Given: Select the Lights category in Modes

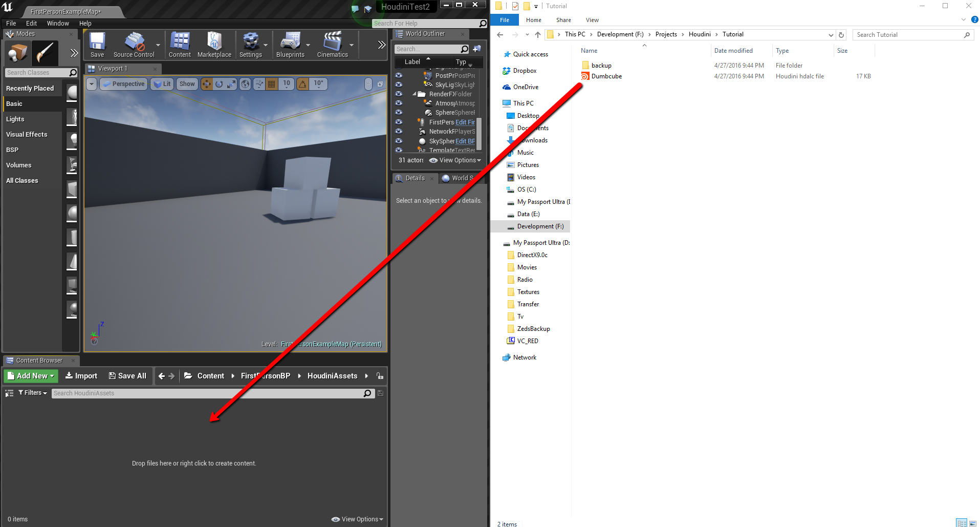Looking at the screenshot, I should 33,119.
